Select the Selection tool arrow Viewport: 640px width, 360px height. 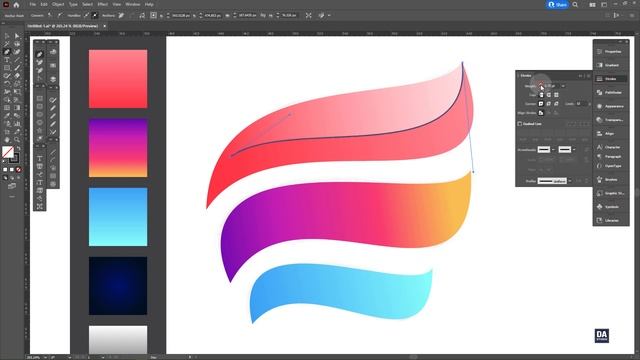coord(7,36)
